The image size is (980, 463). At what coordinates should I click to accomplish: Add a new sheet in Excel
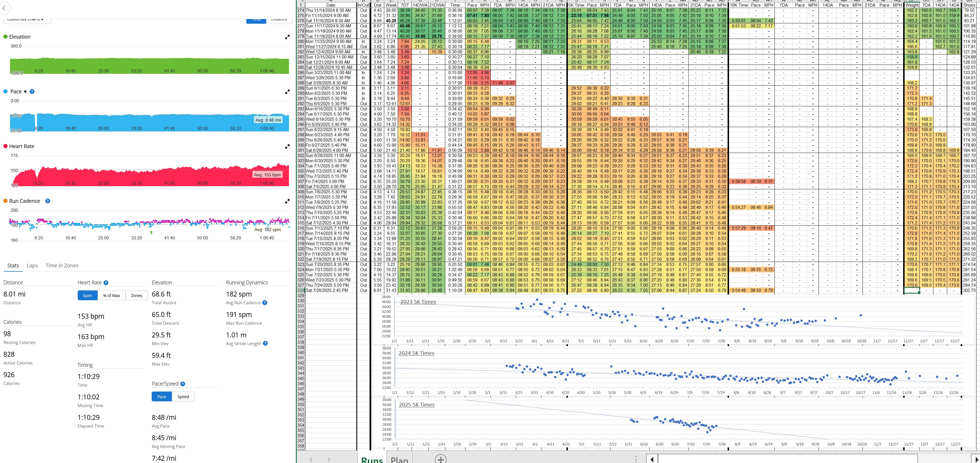pos(440,459)
